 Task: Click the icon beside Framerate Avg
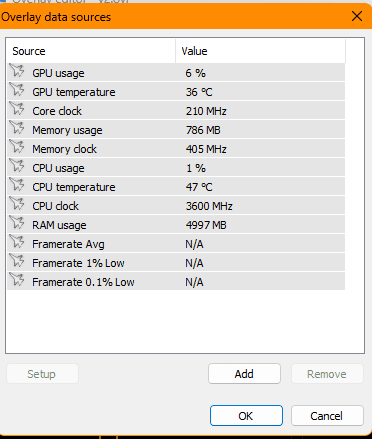coord(17,242)
